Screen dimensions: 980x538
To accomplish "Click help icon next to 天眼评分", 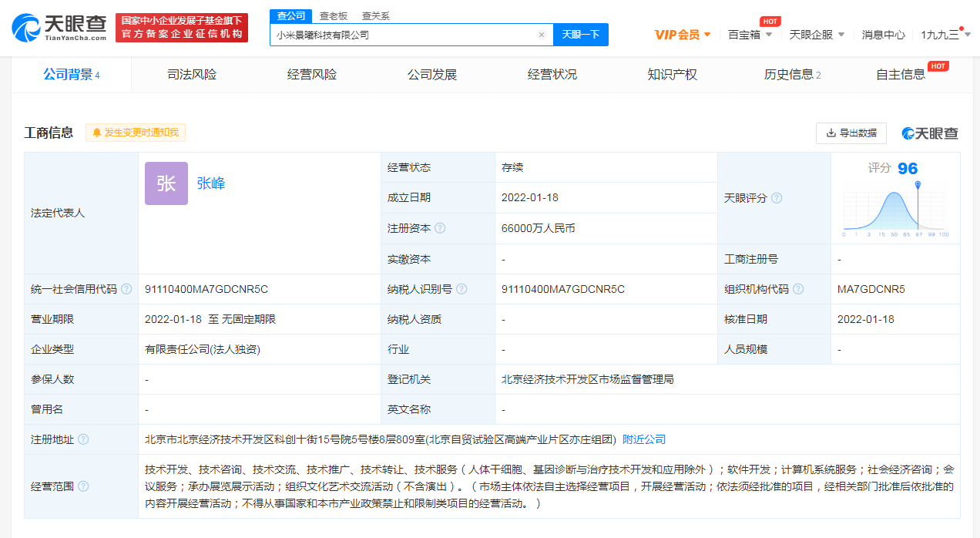I will click(x=777, y=198).
